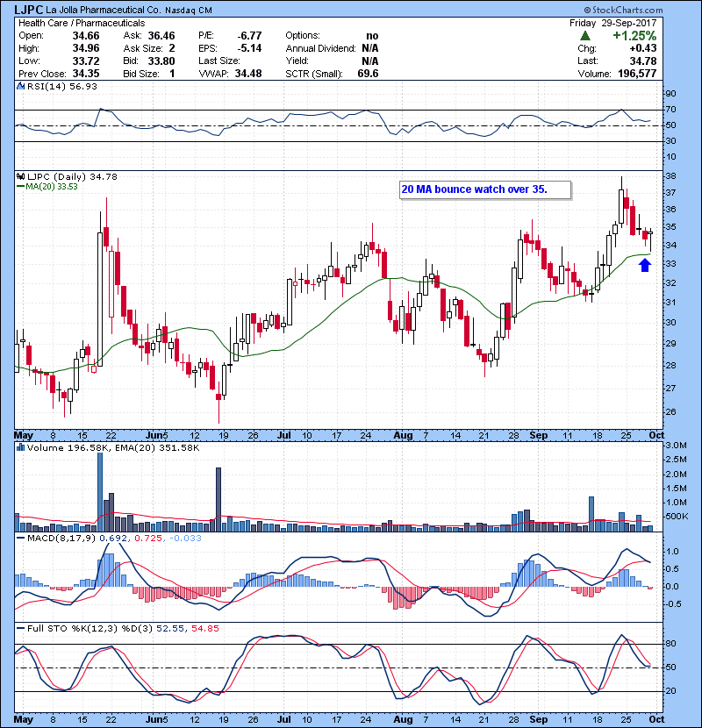Screen dimensions: 702x728
Task: Click the EPS value -5.14
Action: pos(249,48)
